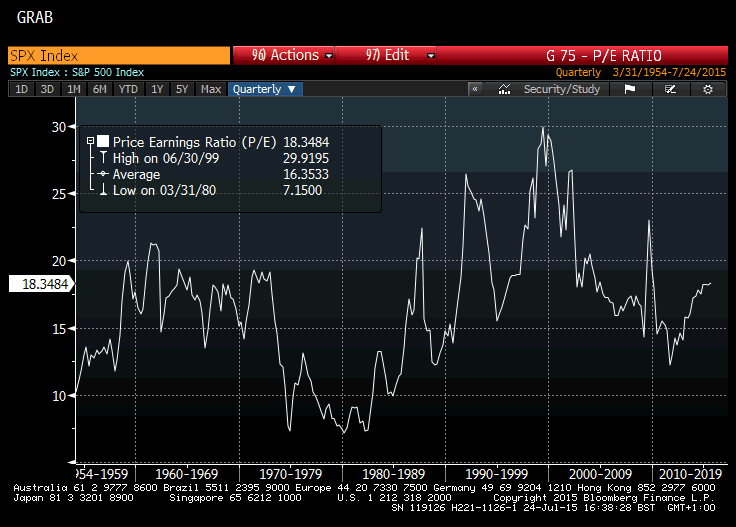Click the 1960-1969 decade axis label

(x=187, y=474)
